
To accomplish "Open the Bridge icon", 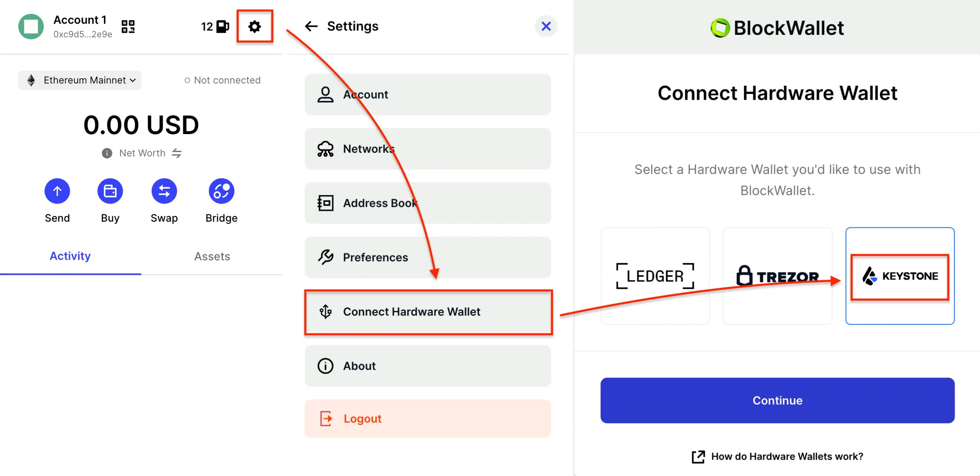I will point(221,191).
